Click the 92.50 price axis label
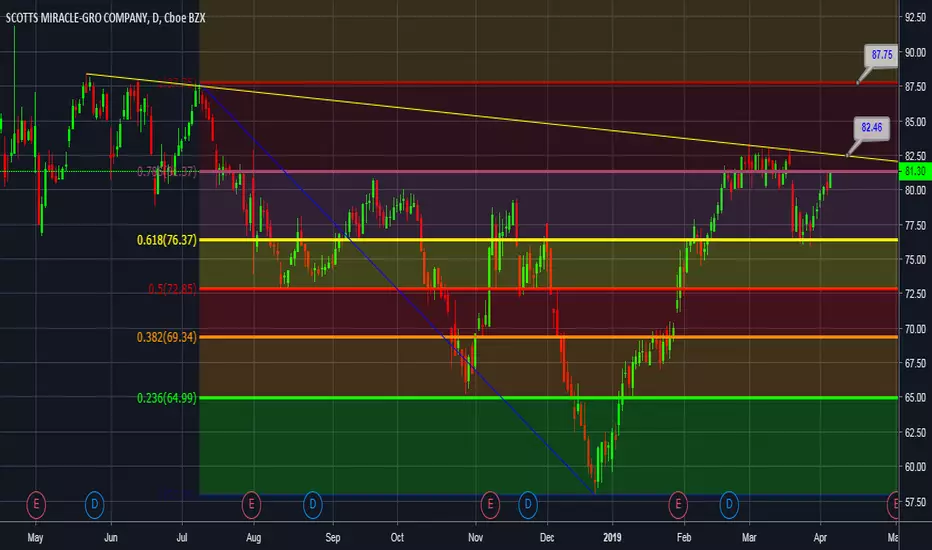 (x=915, y=18)
